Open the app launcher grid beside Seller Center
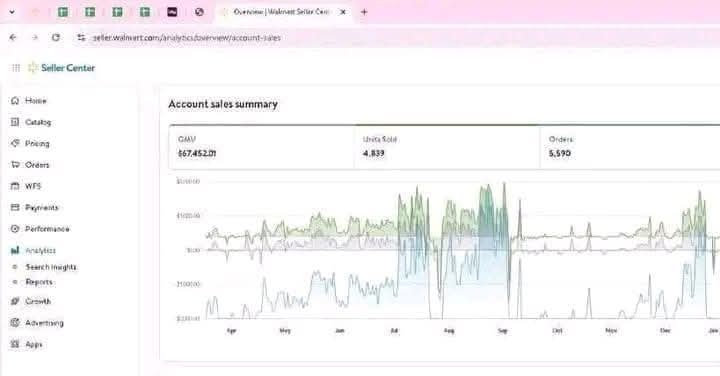 point(16,68)
